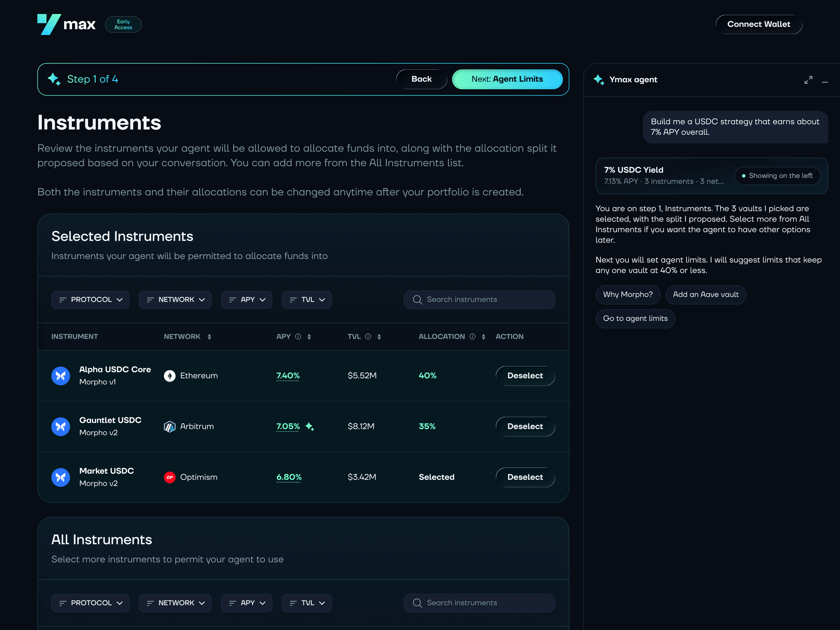
Task: Open the Network filter in All Instruments
Action: click(175, 603)
